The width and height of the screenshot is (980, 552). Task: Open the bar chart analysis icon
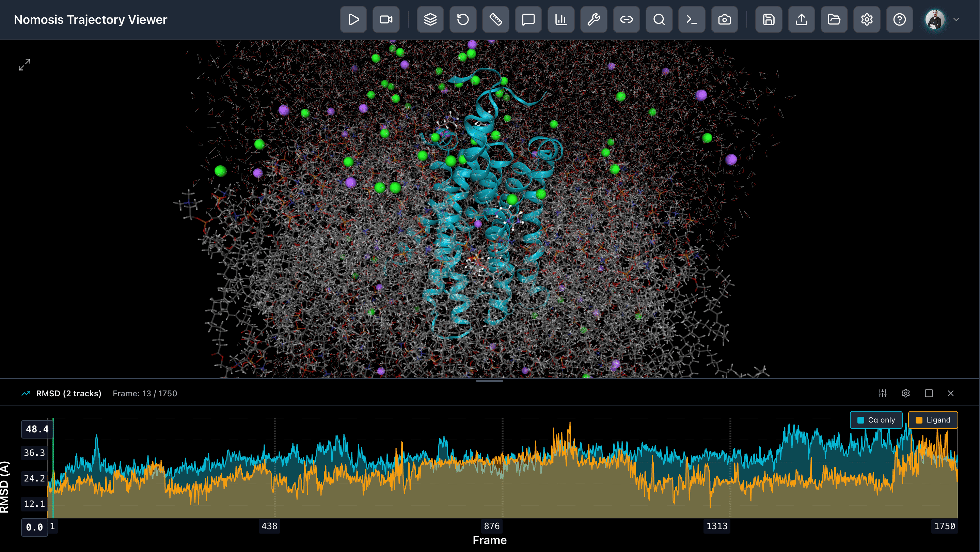pyautogui.click(x=561, y=19)
